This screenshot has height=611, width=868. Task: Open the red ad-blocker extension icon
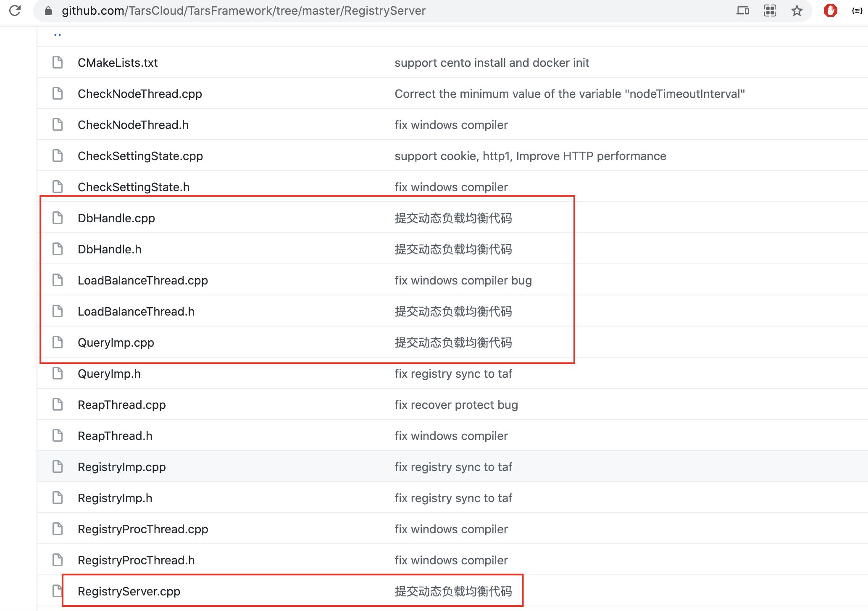830,11
